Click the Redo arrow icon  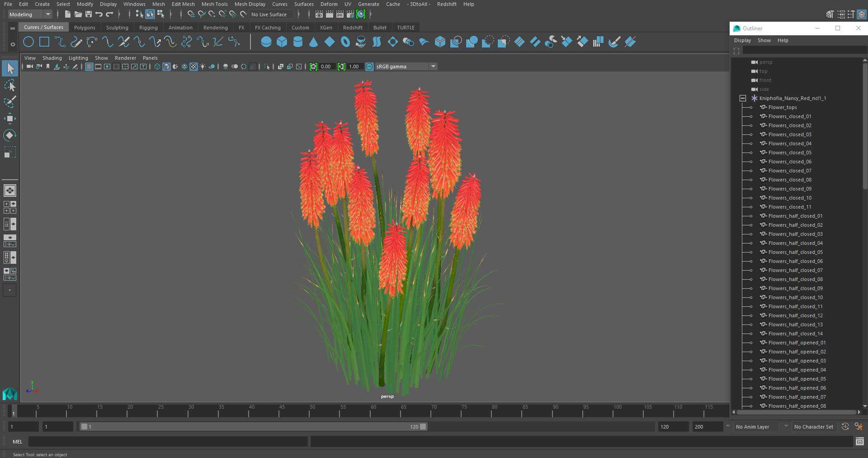109,14
